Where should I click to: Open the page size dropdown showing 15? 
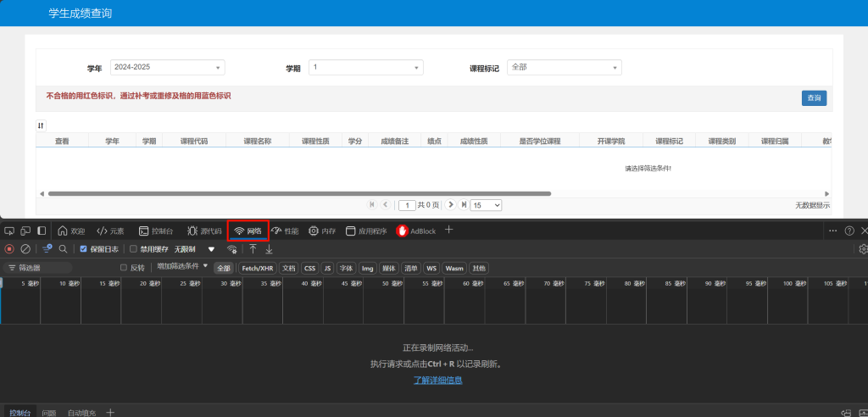[486, 205]
